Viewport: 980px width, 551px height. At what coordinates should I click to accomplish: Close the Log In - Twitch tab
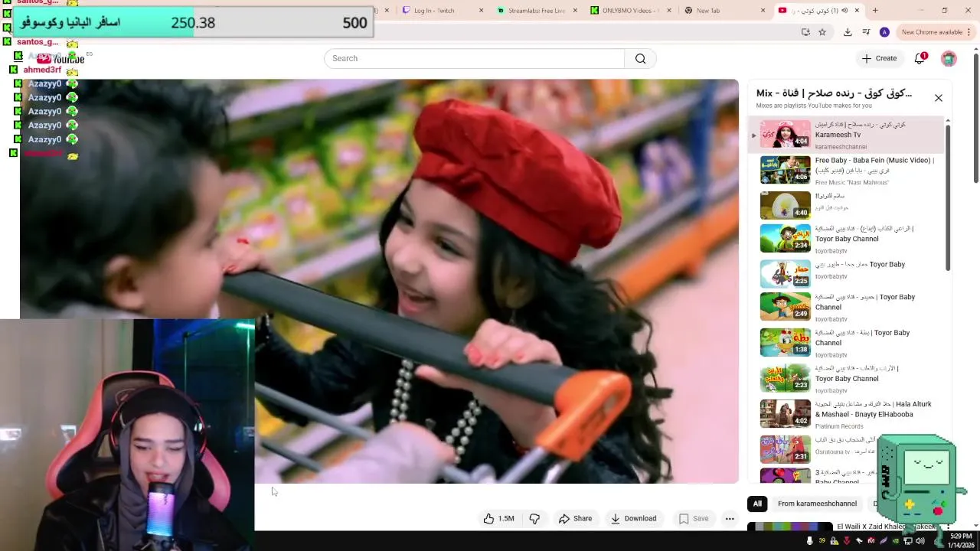pos(482,11)
